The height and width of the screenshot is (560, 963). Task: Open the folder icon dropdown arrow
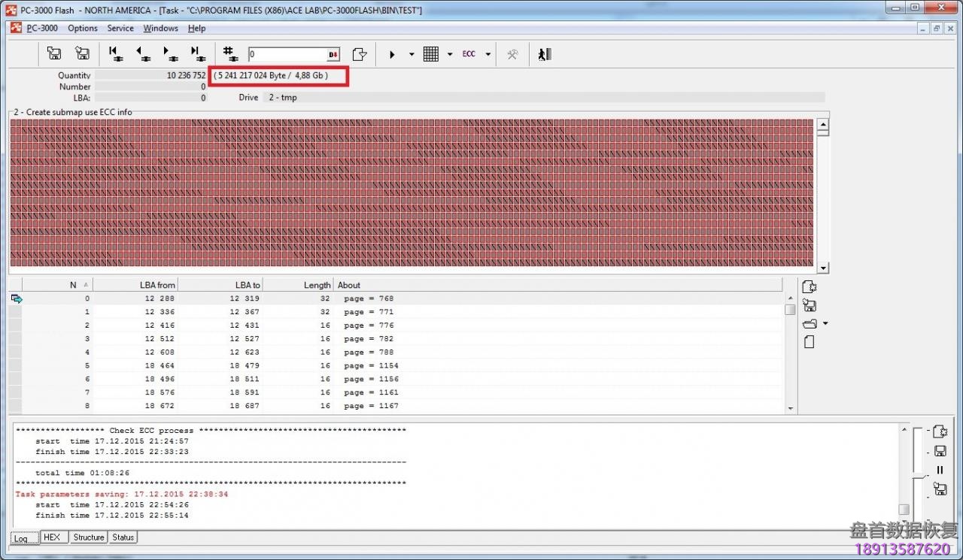coord(825,324)
